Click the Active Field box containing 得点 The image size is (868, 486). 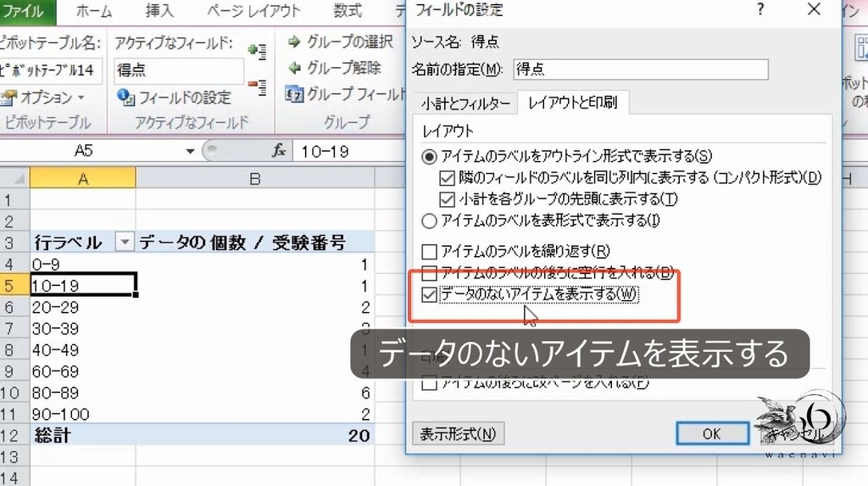click(178, 70)
